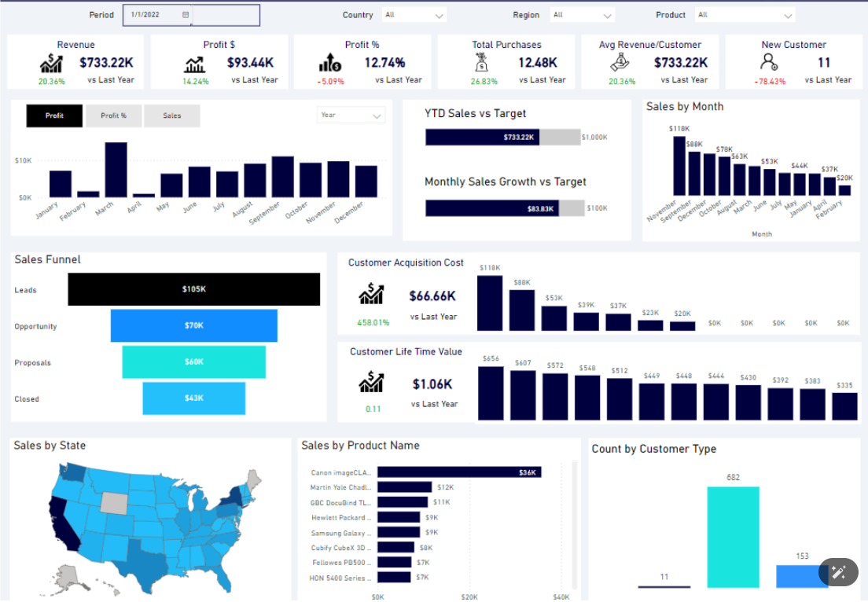Click the empty Period end date field

226,15
